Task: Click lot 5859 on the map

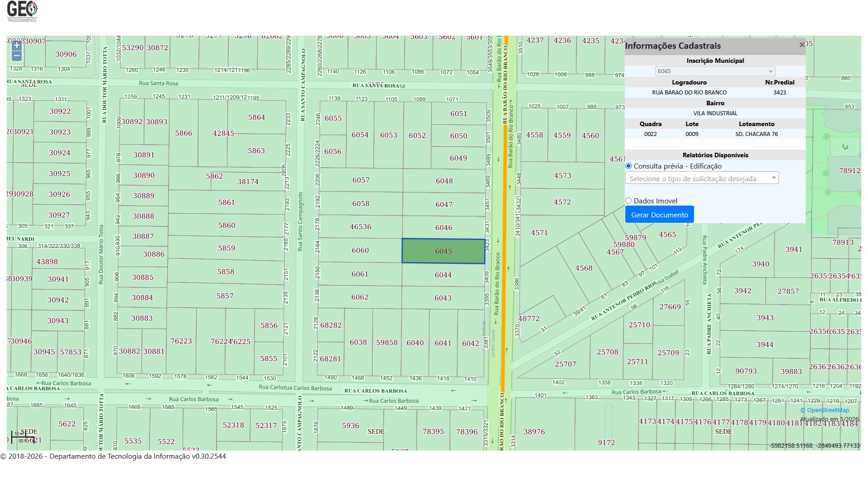Action: (x=226, y=248)
